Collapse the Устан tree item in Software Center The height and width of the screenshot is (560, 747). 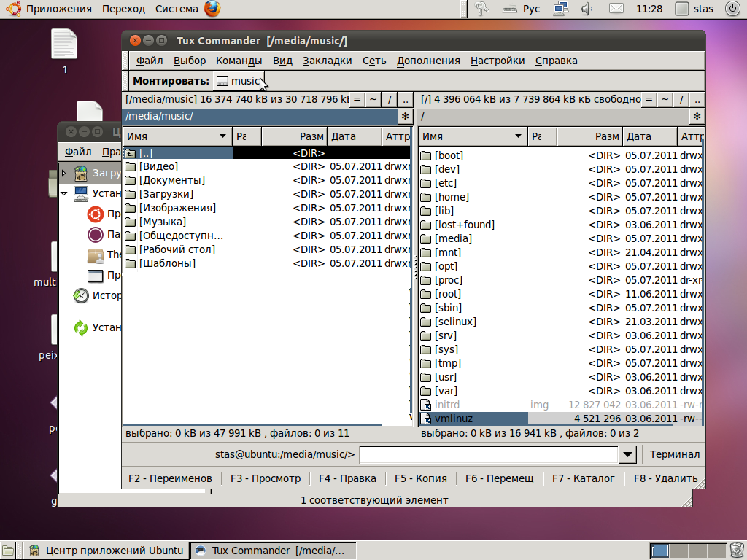click(x=64, y=193)
